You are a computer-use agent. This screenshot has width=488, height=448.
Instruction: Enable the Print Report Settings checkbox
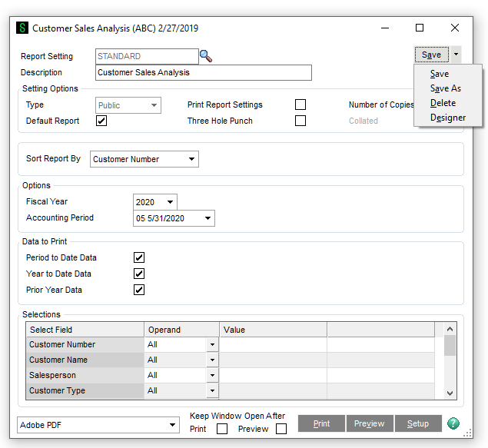point(300,105)
